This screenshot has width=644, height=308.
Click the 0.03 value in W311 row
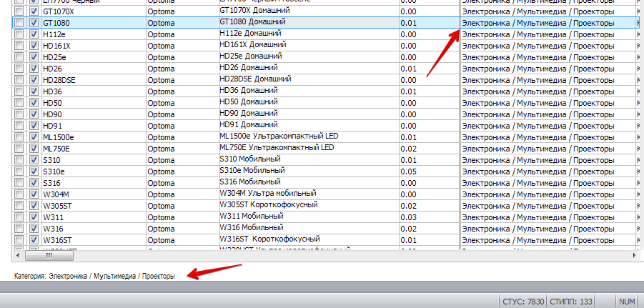429,217
